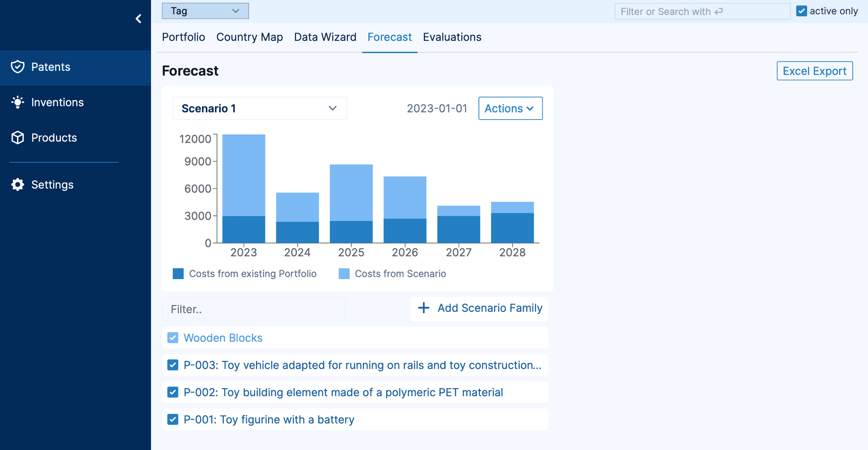The width and height of the screenshot is (868, 450).
Task: Toggle the Wooden Blocks checkbox
Action: coord(173,338)
